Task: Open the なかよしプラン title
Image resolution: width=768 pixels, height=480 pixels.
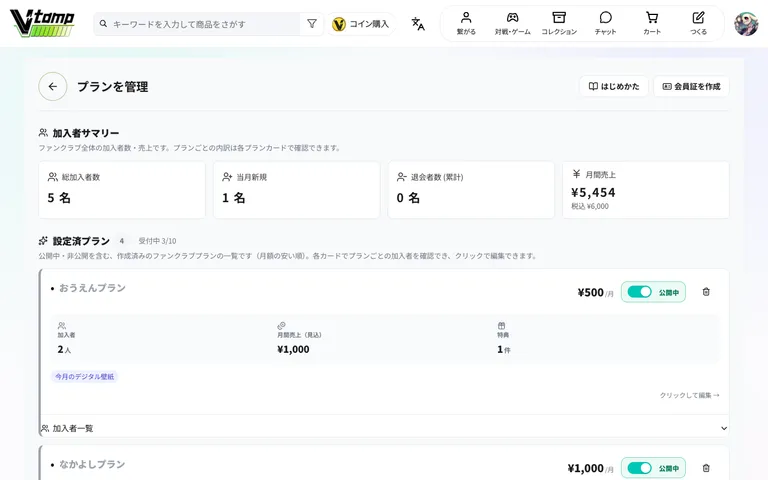Action: coord(92,464)
